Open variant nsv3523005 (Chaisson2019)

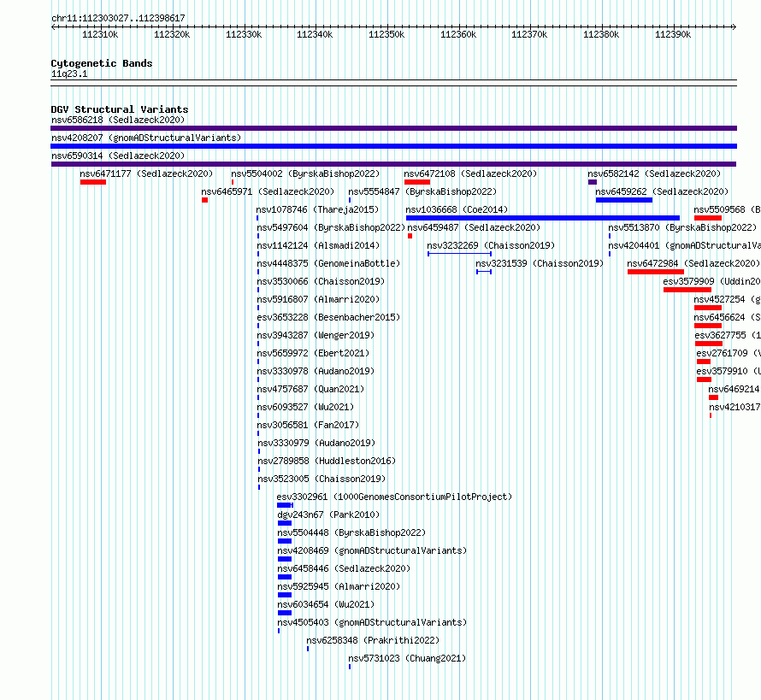point(322,479)
